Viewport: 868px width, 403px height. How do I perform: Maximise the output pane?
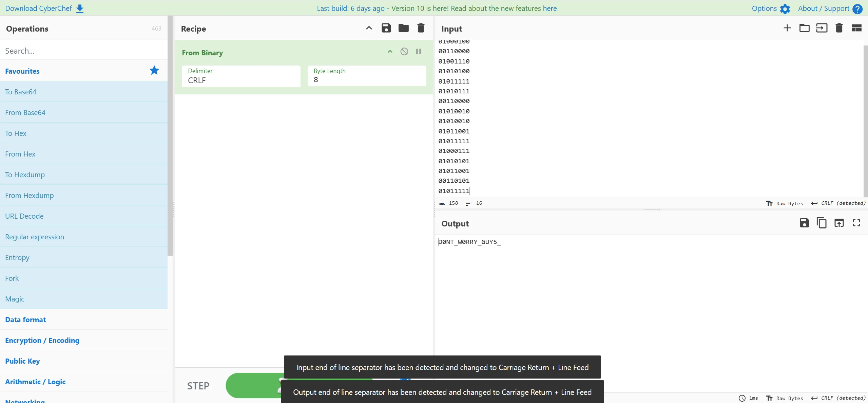(856, 223)
